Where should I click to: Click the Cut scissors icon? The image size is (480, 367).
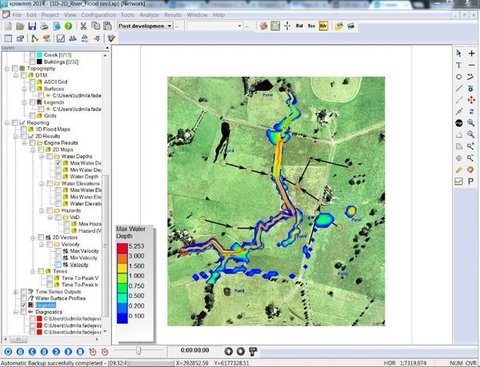click(83, 26)
